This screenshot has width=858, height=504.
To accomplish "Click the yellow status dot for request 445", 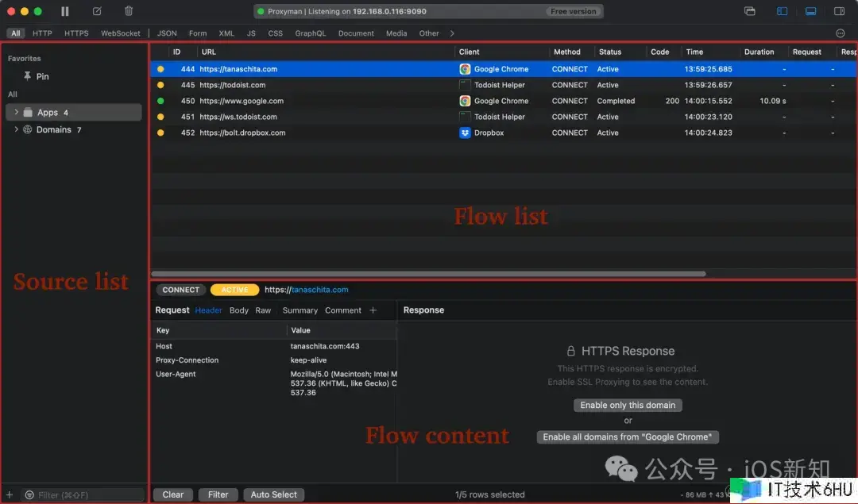I will coord(160,85).
